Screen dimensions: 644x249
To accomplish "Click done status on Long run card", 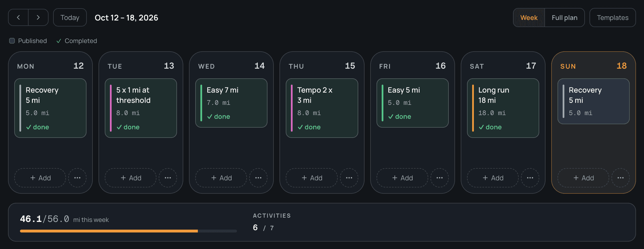I will [490, 127].
